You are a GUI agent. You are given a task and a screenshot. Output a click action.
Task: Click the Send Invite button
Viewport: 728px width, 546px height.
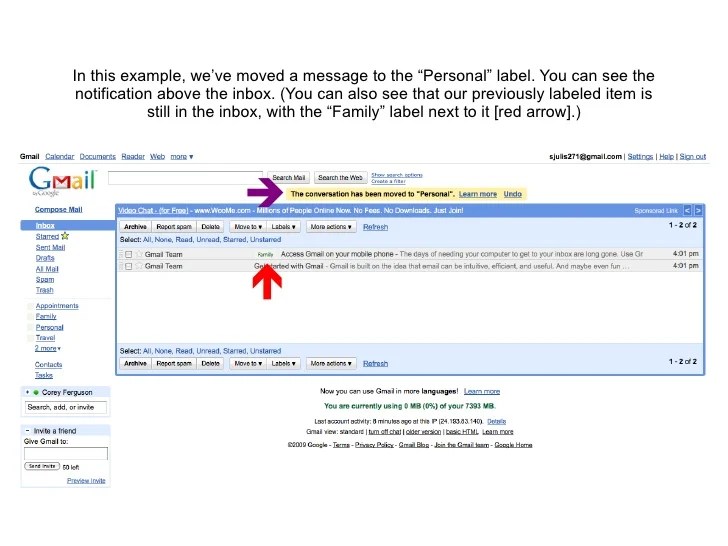42,466
